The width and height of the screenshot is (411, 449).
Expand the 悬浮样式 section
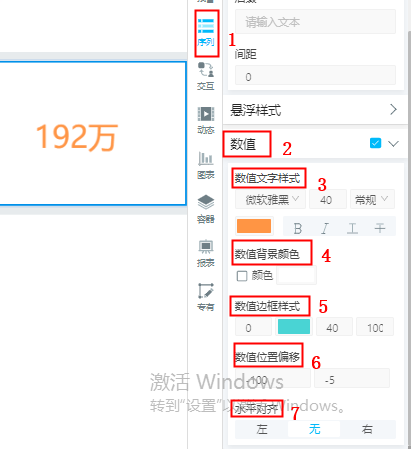315,110
